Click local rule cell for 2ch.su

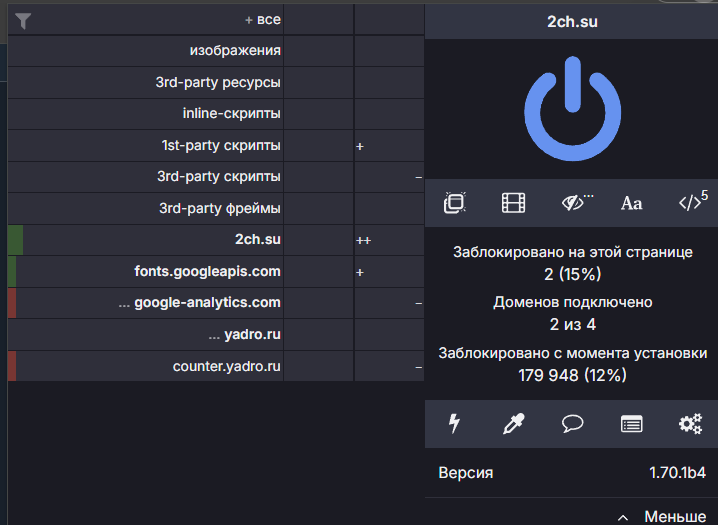tap(389, 240)
